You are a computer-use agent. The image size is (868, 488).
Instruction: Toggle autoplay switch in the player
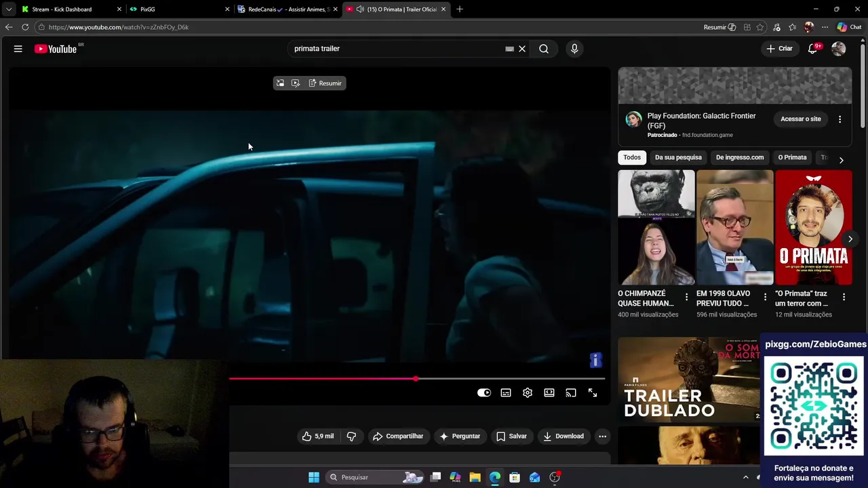484,393
